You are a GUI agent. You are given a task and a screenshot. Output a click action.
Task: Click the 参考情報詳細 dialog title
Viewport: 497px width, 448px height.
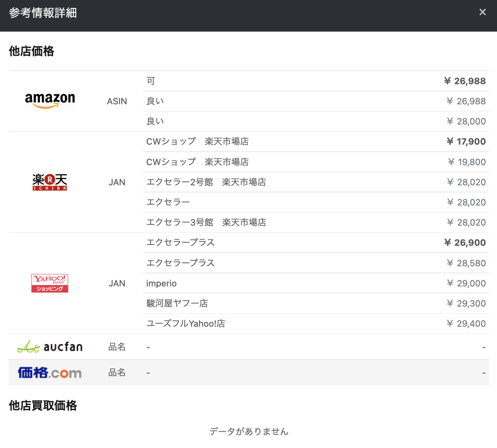coord(43,13)
